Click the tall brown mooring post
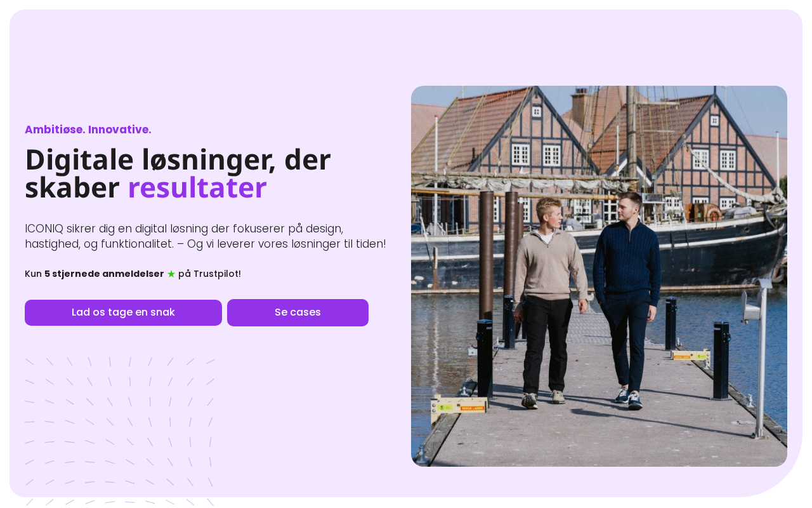Screen dimensions: 812x508 coord(486,254)
